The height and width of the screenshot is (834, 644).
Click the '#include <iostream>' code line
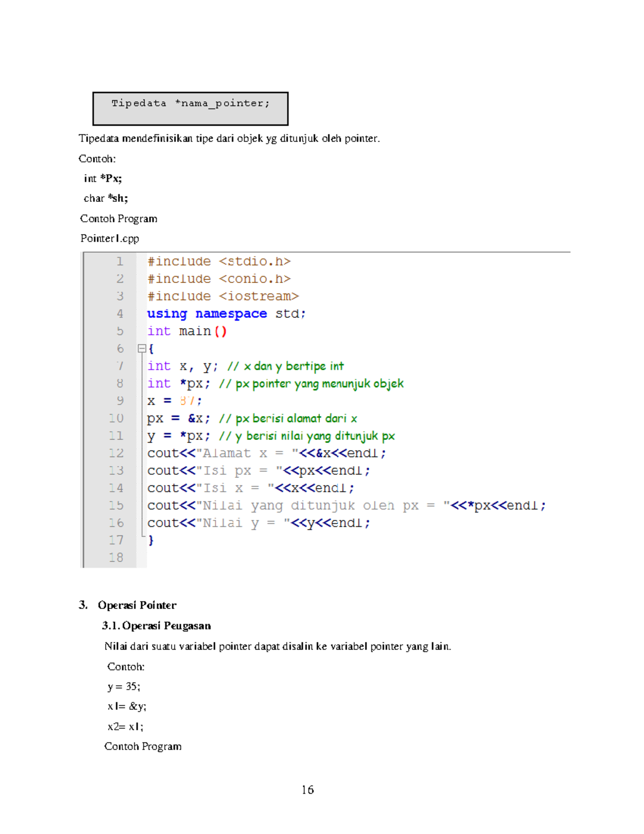[223, 296]
